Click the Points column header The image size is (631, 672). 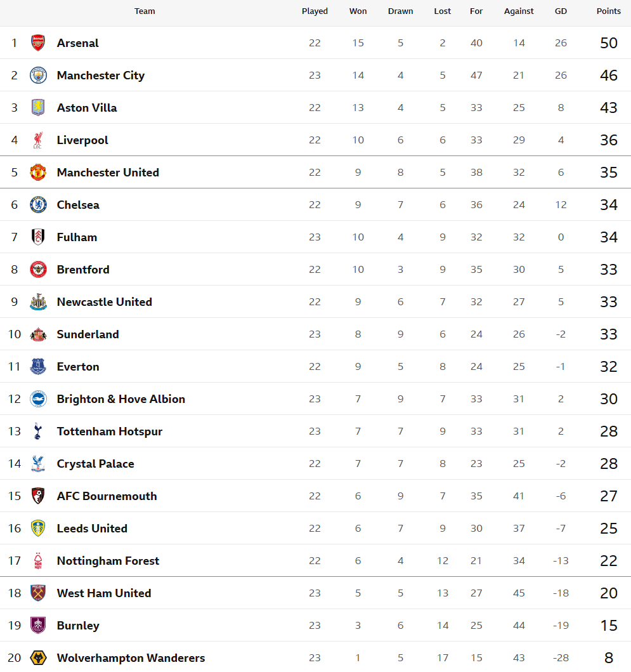click(x=608, y=11)
